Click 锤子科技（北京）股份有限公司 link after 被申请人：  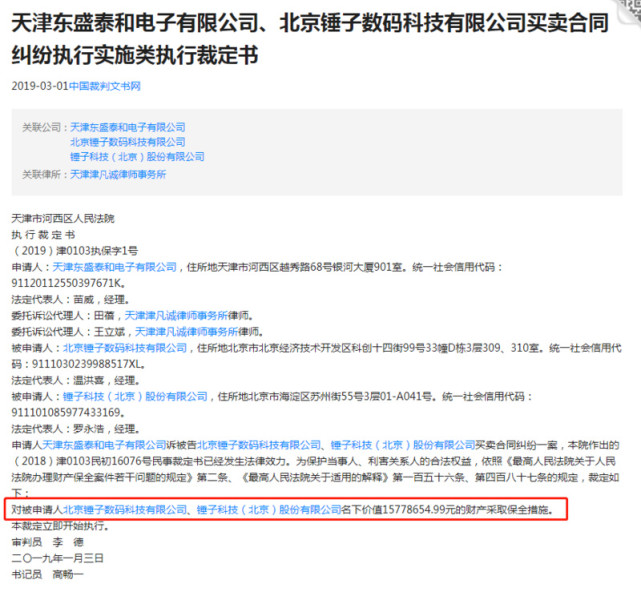135,397
